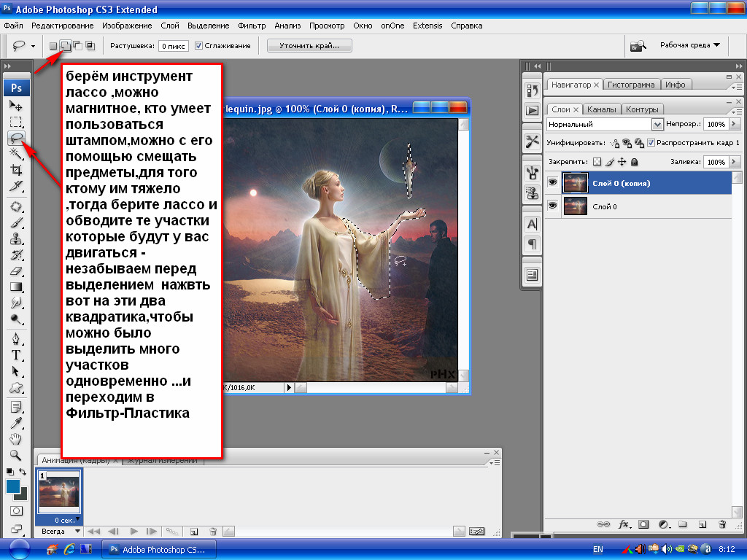Swap foreground and background colors

[23, 472]
